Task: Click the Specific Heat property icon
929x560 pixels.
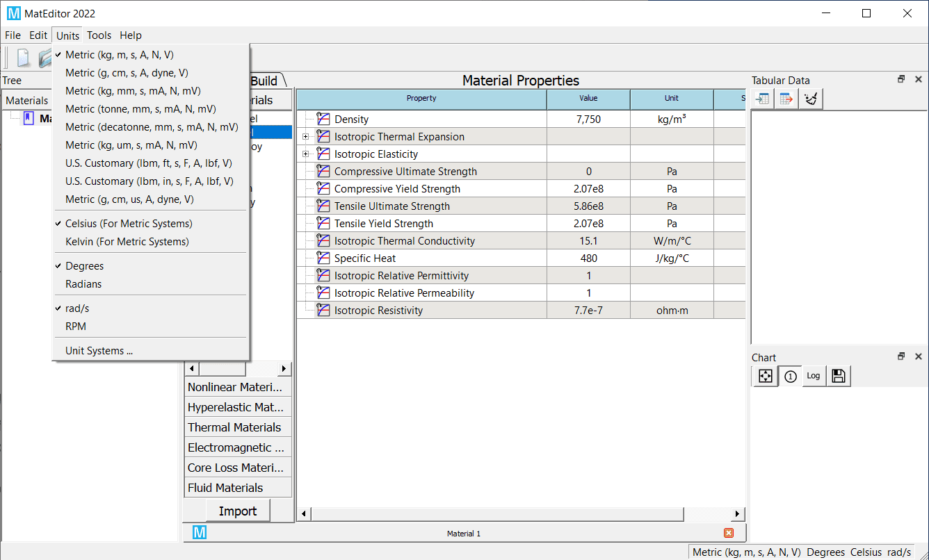Action: pos(323,258)
